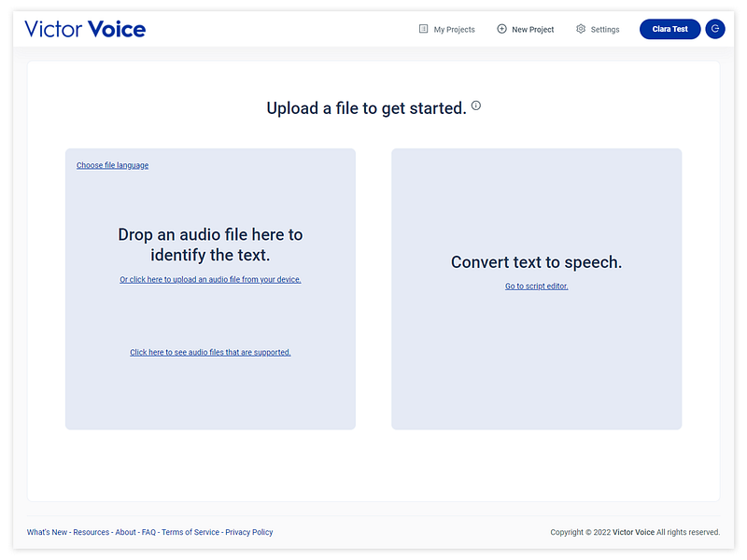Click the link to upload an audio file
This screenshot has height=560, width=747.
pos(210,279)
